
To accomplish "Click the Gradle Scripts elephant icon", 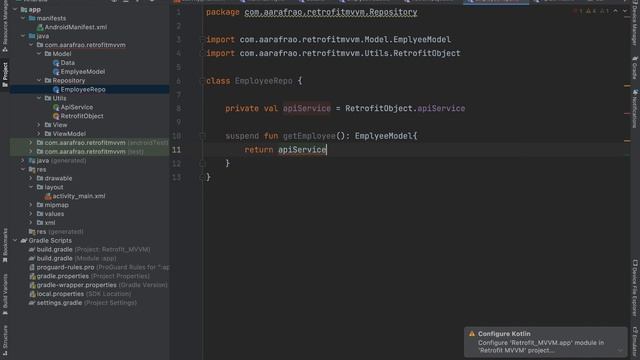I will click(24, 240).
